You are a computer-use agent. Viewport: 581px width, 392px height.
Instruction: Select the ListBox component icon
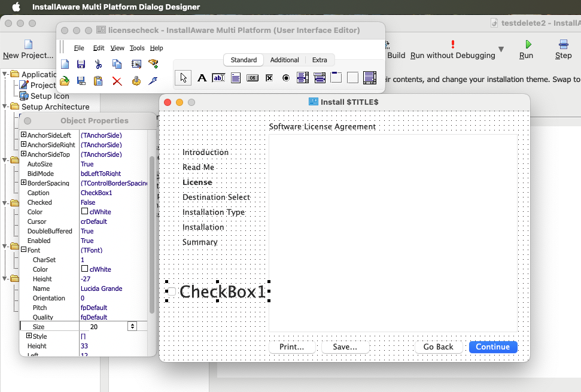pyautogui.click(x=303, y=78)
